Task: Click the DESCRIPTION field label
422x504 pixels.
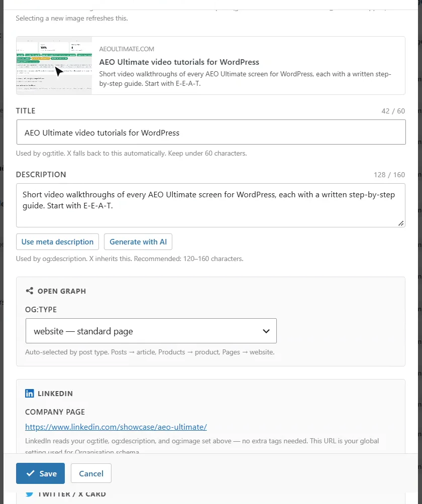Action: tap(41, 175)
